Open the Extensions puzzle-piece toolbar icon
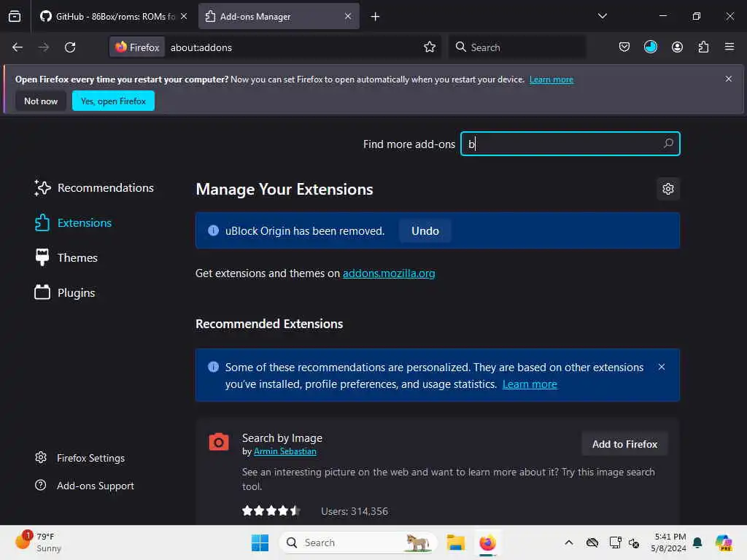This screenshot has width=747, height=560. tap(703, 47)
